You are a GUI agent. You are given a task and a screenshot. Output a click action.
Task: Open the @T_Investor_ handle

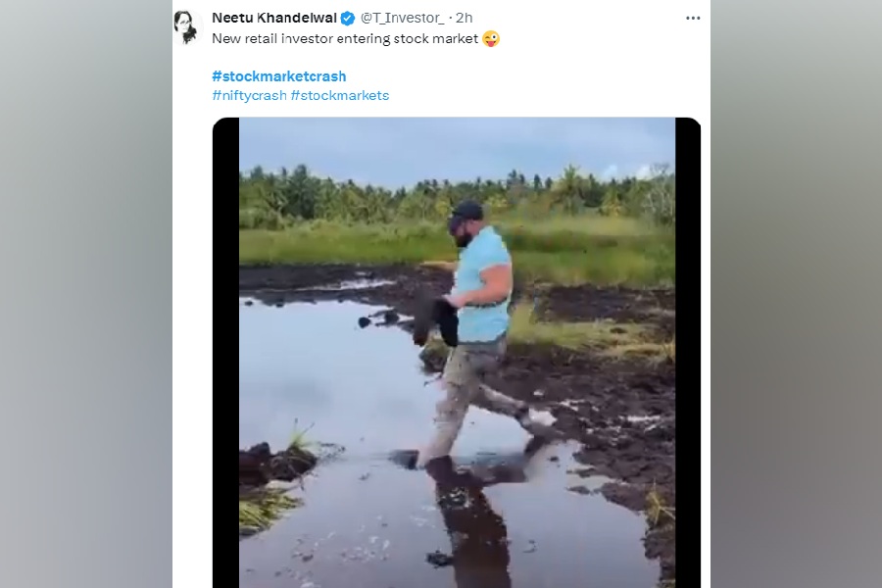tap(402, 18)
